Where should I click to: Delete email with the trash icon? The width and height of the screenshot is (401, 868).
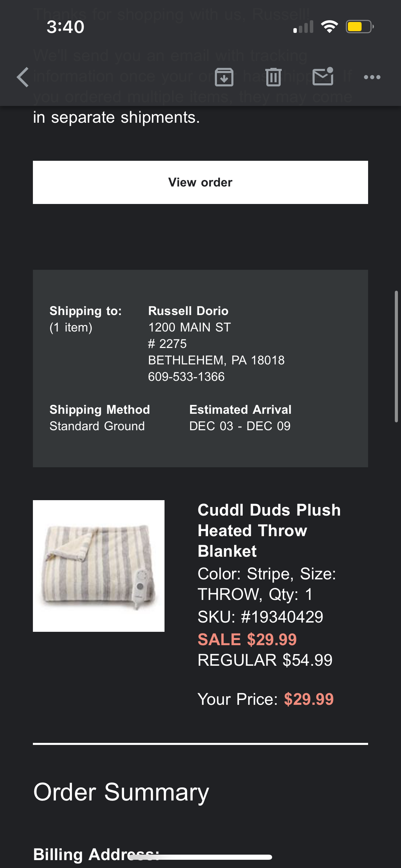point(274,77)
